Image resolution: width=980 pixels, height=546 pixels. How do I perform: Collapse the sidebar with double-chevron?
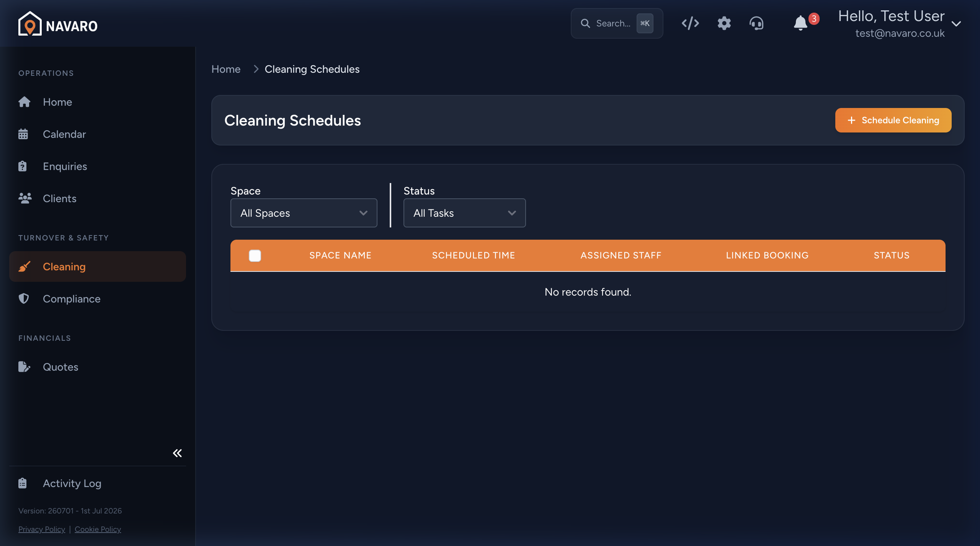click(177, 453)
